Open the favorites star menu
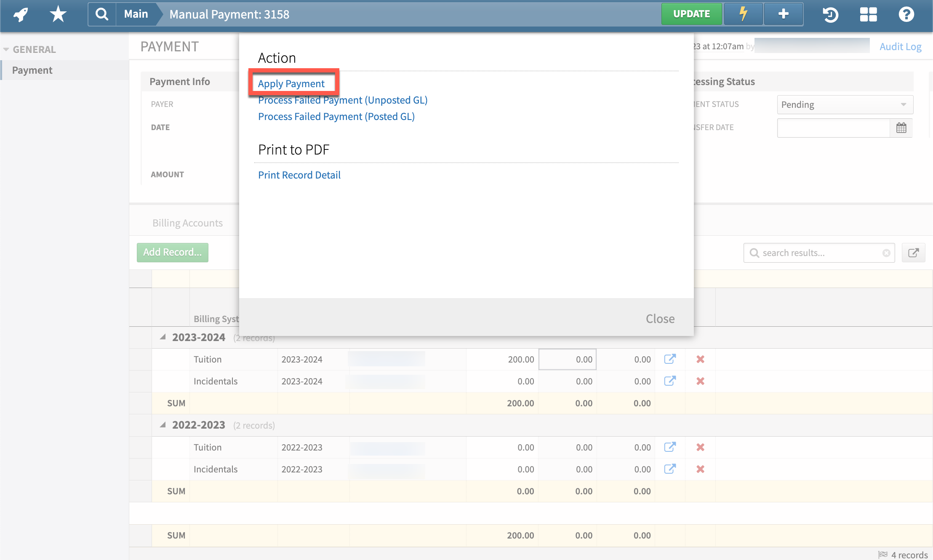 [57, 14]
